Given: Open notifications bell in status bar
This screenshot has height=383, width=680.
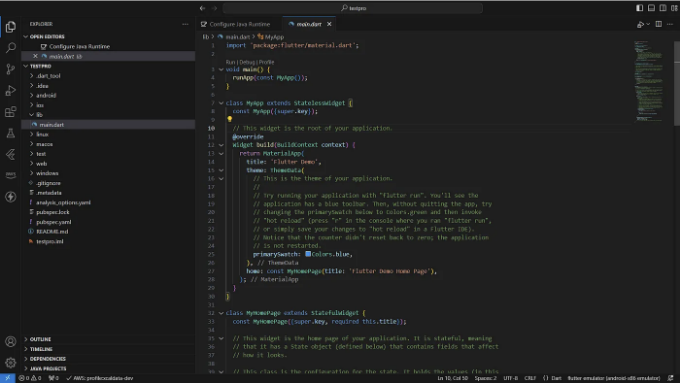Looking at the screenshot, I should (x=670, y=378).
